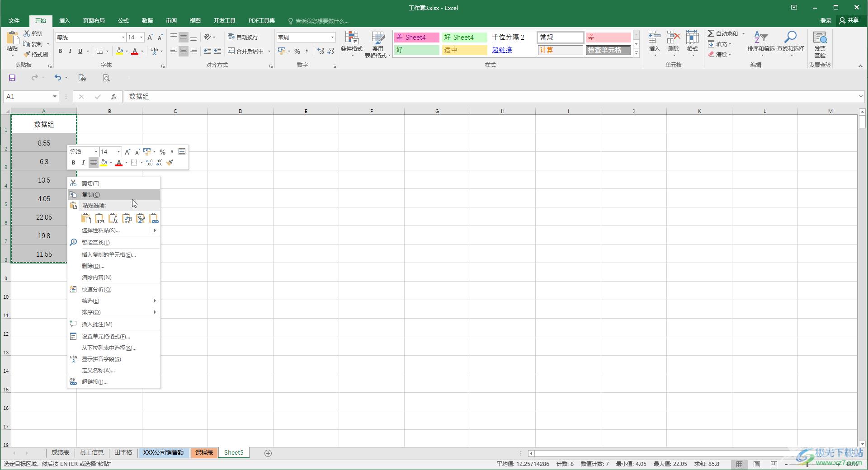This screenshot has width=868, height=470.
Task: Click the Paste Formulas (fx) option icon
Action: tap(113, 219)
